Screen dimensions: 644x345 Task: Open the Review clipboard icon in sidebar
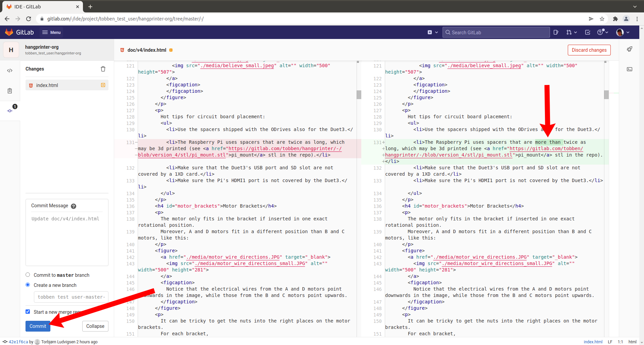point(10,91)
